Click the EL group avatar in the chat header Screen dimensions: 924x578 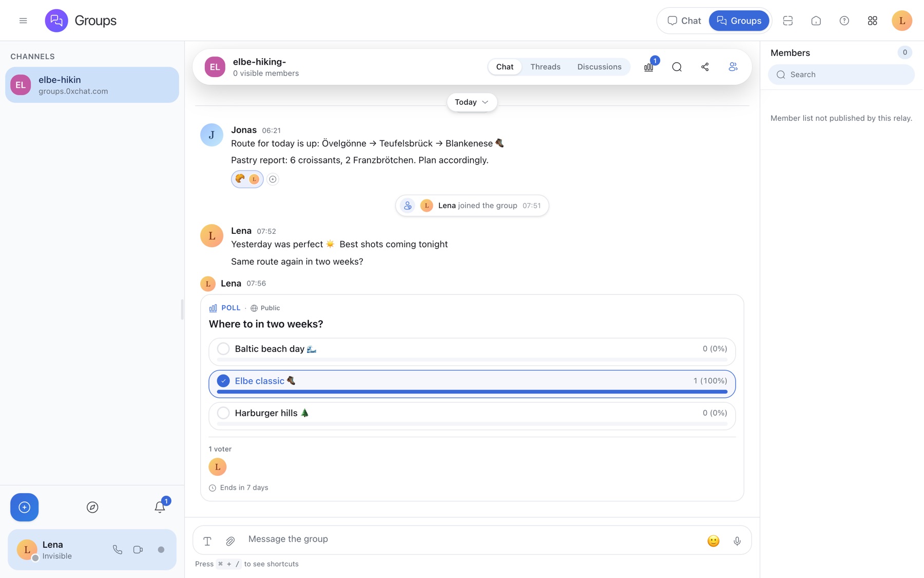click(x=215, y=67)
